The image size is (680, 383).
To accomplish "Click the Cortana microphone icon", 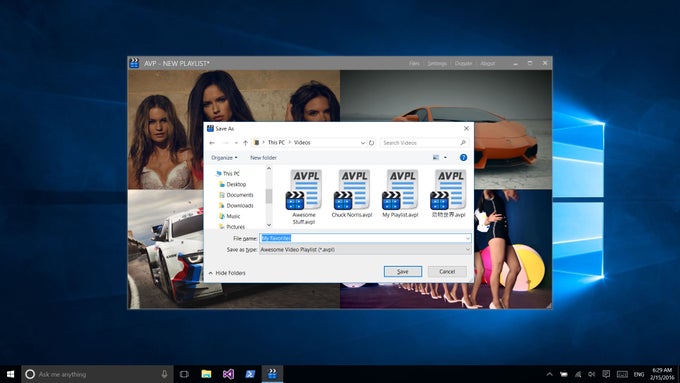I will pyautogui.click(x=164, y=374).
